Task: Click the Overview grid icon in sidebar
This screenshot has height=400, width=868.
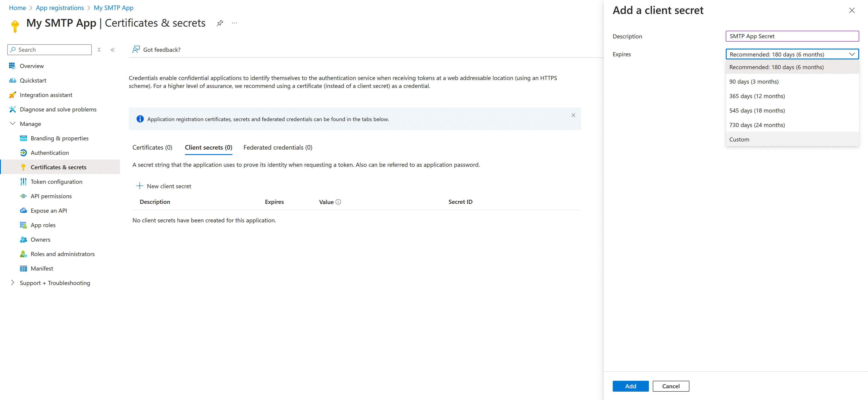Action: (x=12, y=66)
